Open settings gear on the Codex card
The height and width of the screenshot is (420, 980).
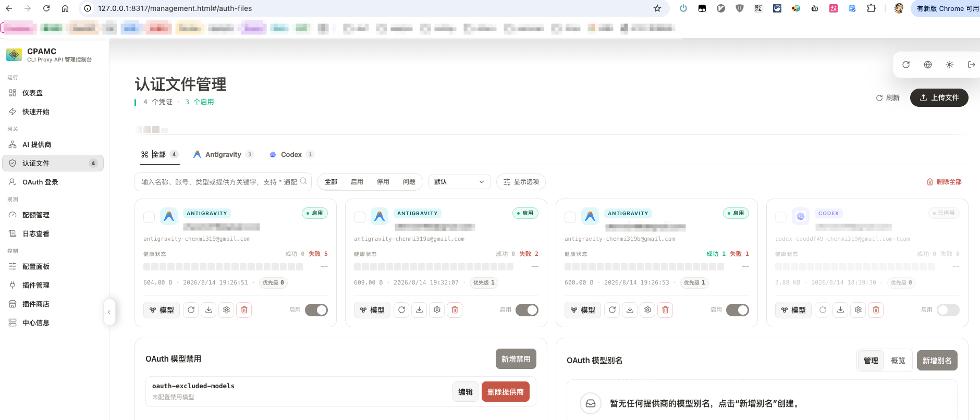click(x=859, y=310)
